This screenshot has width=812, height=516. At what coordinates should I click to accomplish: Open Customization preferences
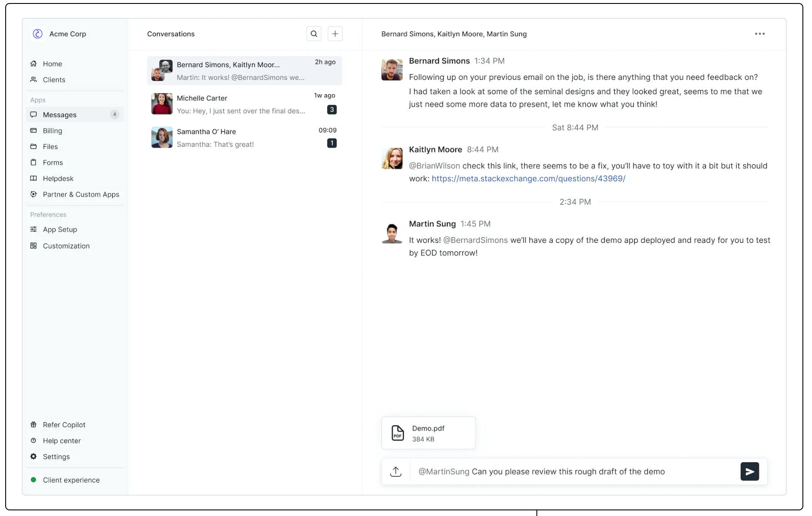coord(66,245)
